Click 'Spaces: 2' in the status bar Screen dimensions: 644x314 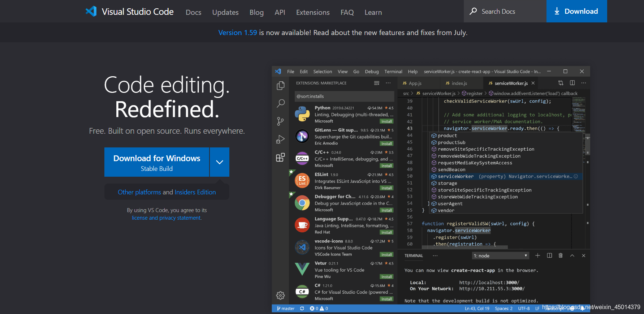pos(503,309)
